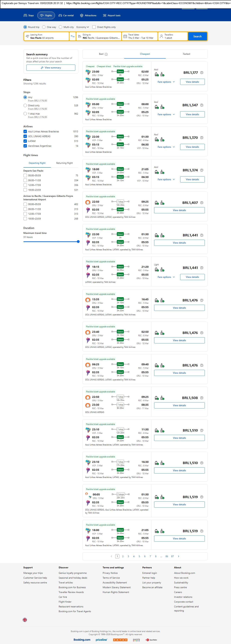The image size is (231, 644).
Task: Click the UK flag language icon
Action: [25, 620]
